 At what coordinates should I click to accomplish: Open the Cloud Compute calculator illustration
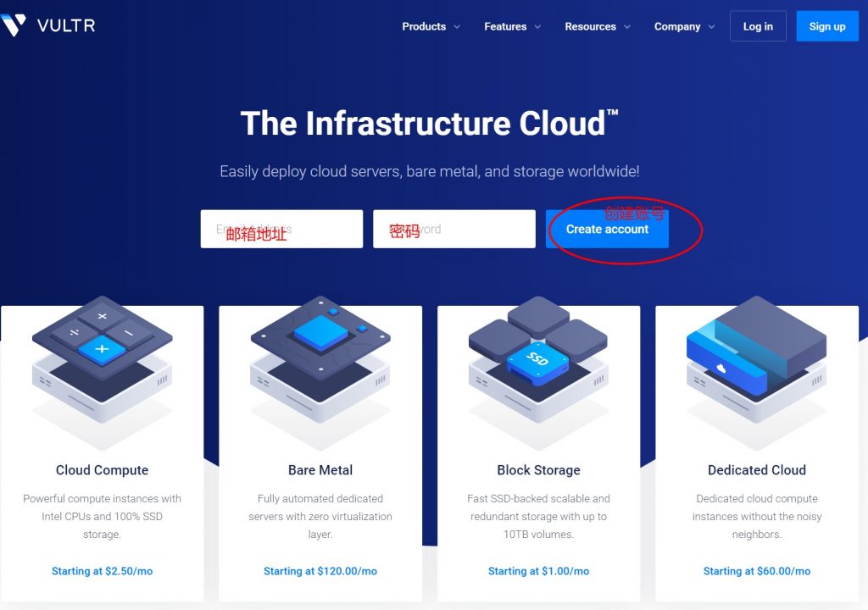click(x=102, y=372)
